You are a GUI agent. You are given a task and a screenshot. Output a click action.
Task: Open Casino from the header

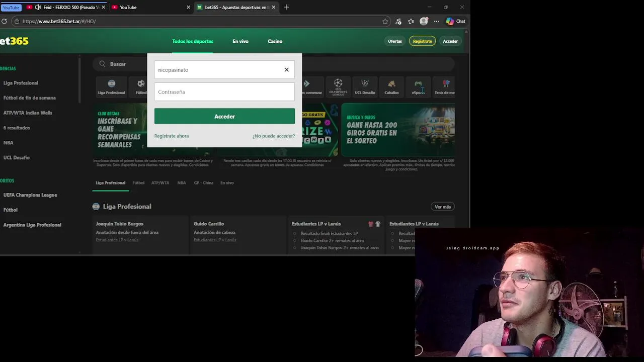click(x=275, y=41)
